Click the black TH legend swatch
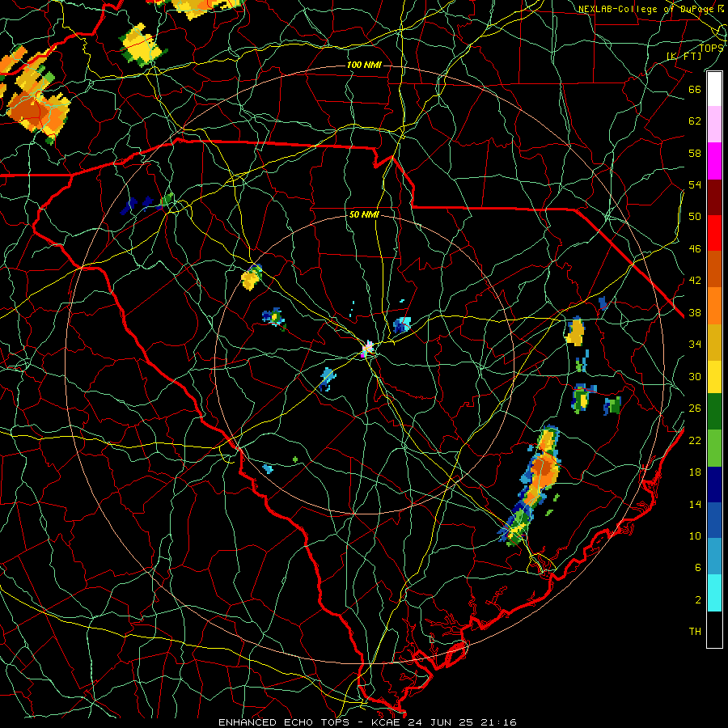728x728 pixels. coord(714,629)
